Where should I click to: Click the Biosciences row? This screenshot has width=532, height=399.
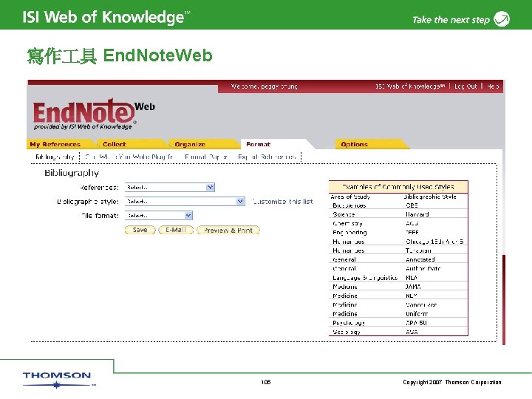(x=398, y=205)
